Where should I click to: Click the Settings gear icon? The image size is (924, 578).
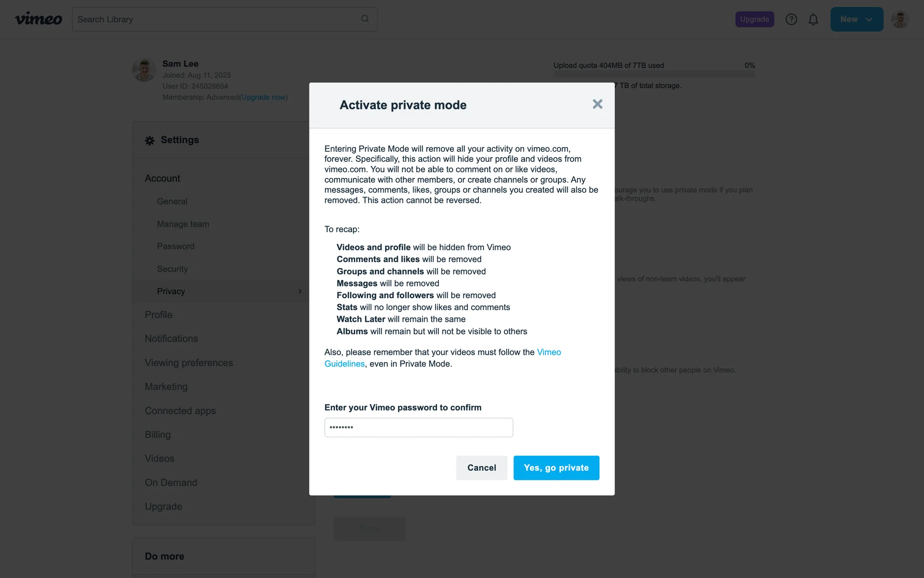(150, 140)
